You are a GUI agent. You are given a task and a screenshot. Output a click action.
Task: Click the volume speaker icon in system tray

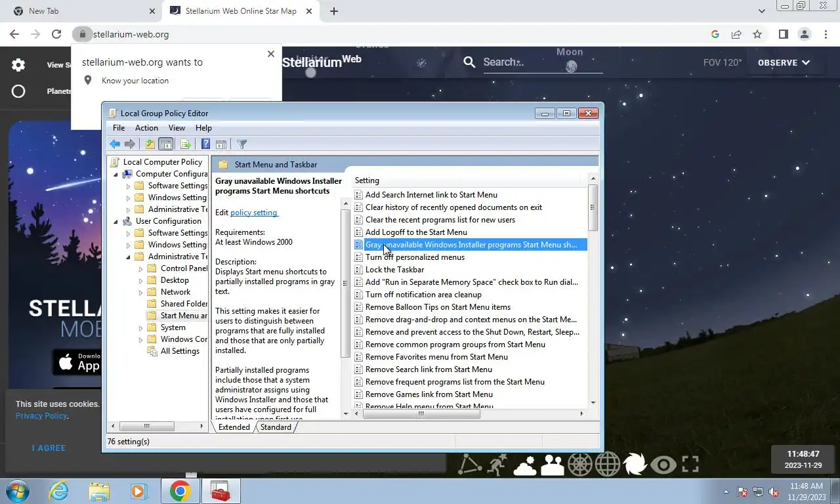(774, 492)
